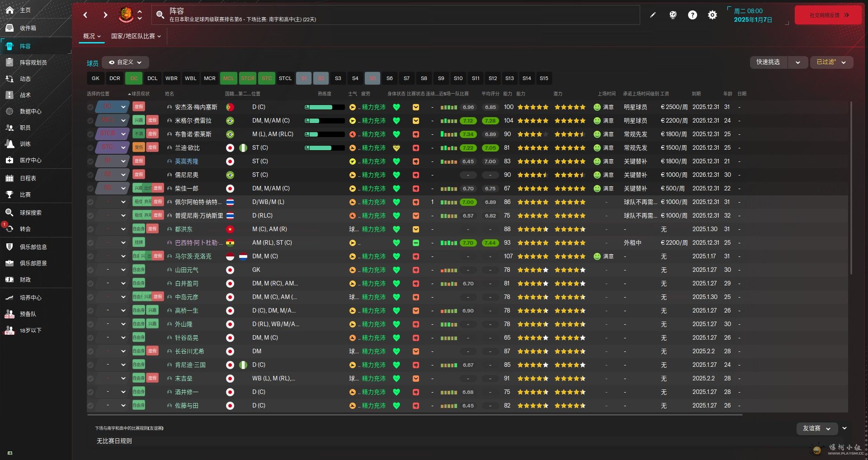This screenshot has height=460, width=868.
Task: Click the back navigation arrow
Action: point(85,15)
